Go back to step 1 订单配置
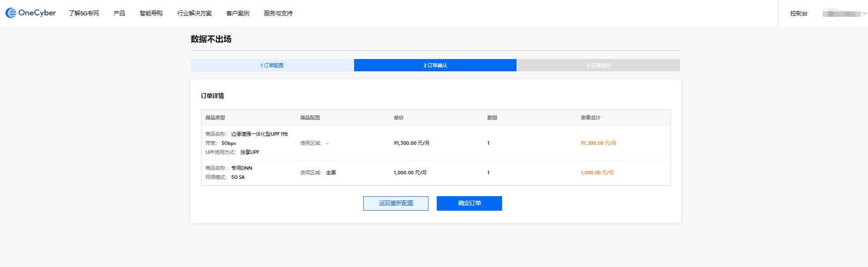This screenshot has height=267, width=868. [272, 65]
